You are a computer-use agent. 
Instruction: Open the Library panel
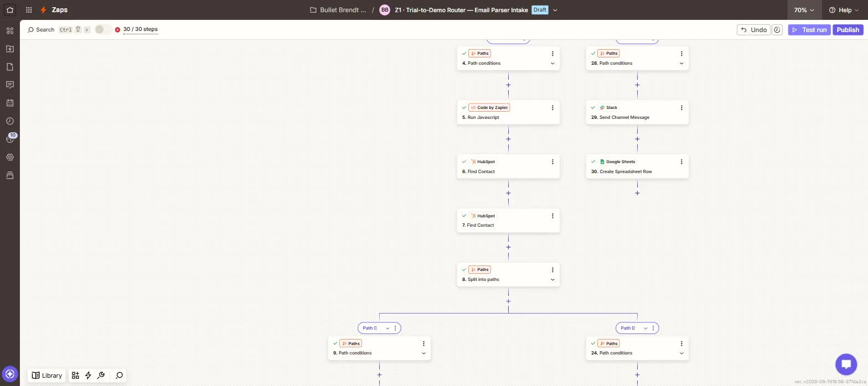tap(46, 375)
